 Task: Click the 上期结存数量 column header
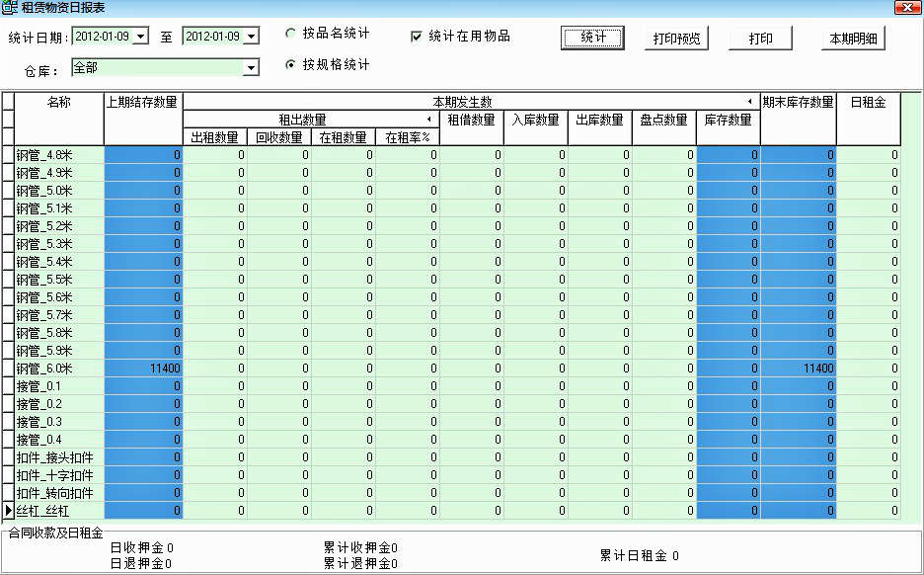click(x=143, y=119)
